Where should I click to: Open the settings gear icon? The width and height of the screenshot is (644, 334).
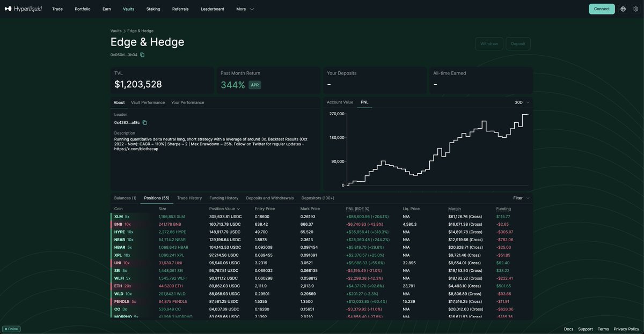click(x=636, y=9)
